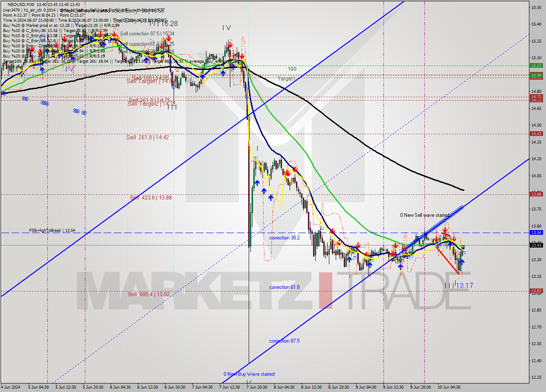Click the '8 Jun 04:30' time label

(284, 387)
